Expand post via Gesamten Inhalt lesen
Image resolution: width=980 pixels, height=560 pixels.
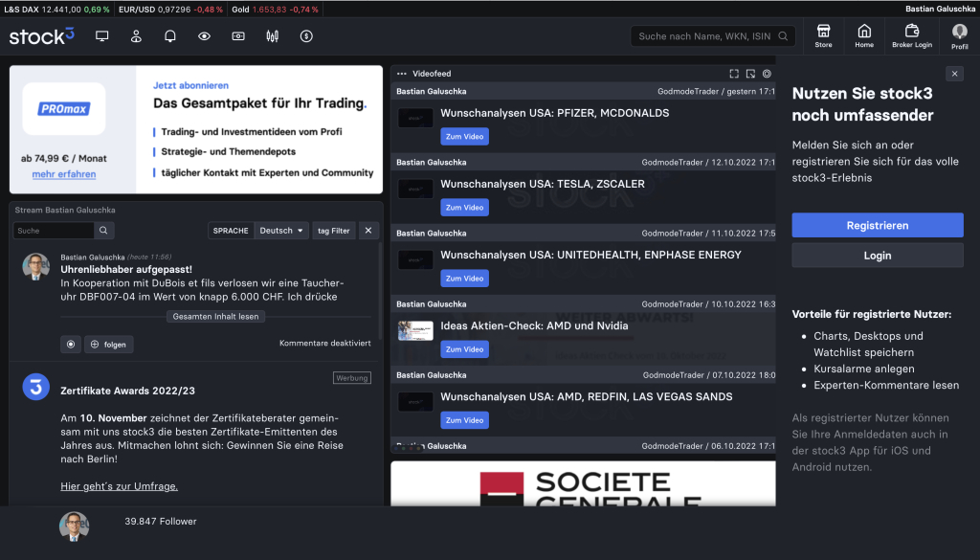coord(214,317)
